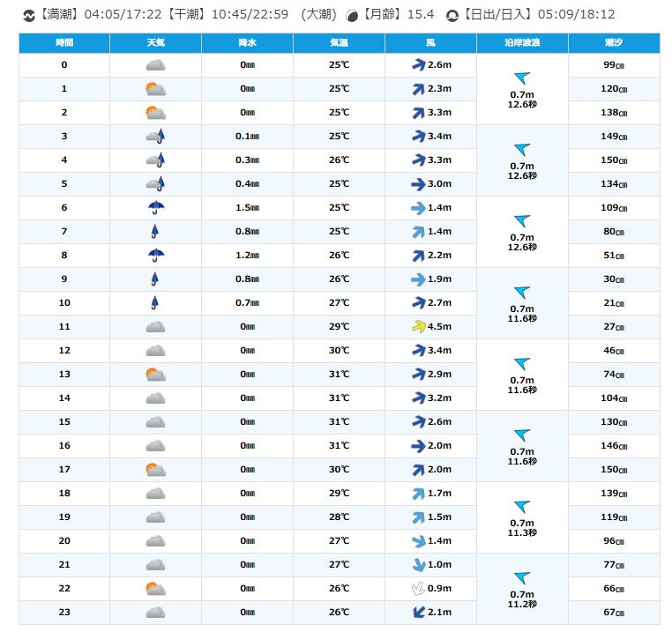
Task: Click the 99cm tide value
Action: [614, 65]
